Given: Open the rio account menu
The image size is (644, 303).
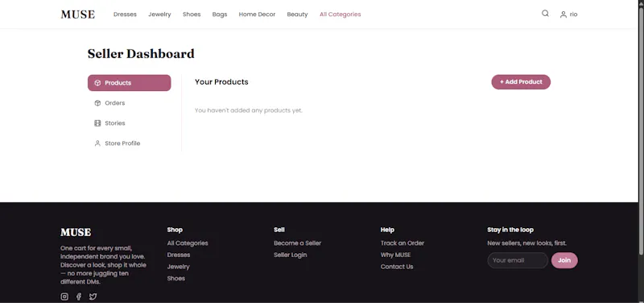Looking at the screenshot, I should click(x=569, y=15).
